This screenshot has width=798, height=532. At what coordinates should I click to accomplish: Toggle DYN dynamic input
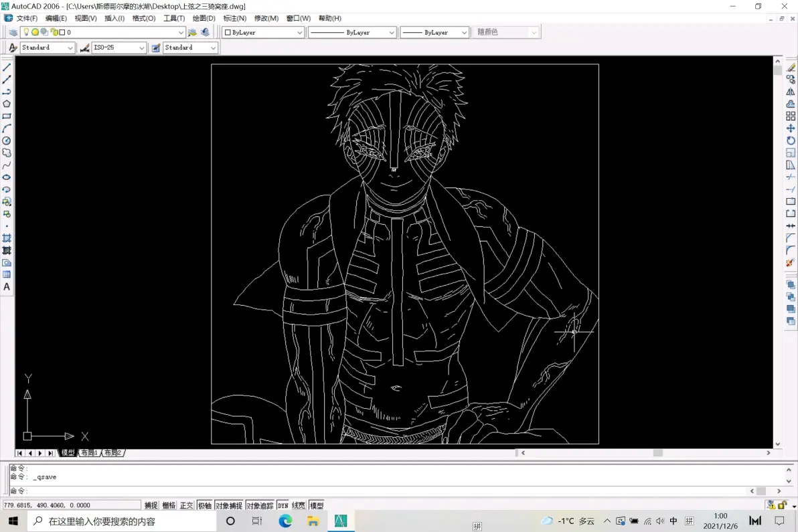(x=283, y=505)
